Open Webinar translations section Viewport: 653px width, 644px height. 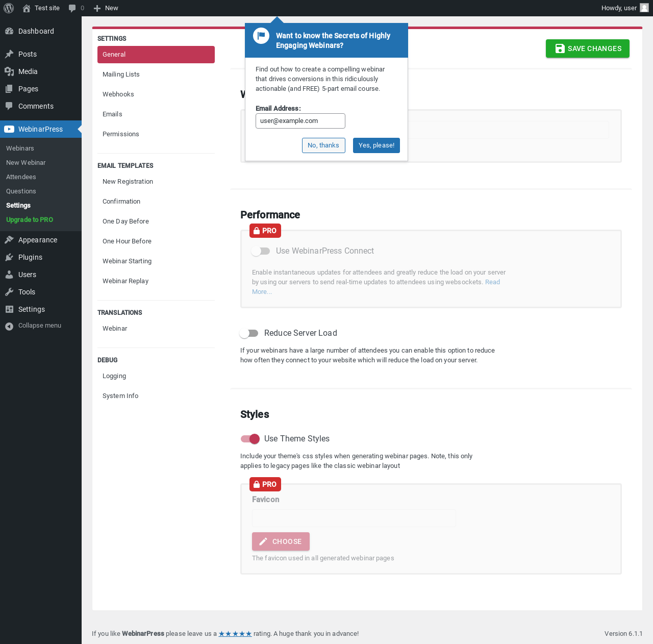click(x=156, y=329)
